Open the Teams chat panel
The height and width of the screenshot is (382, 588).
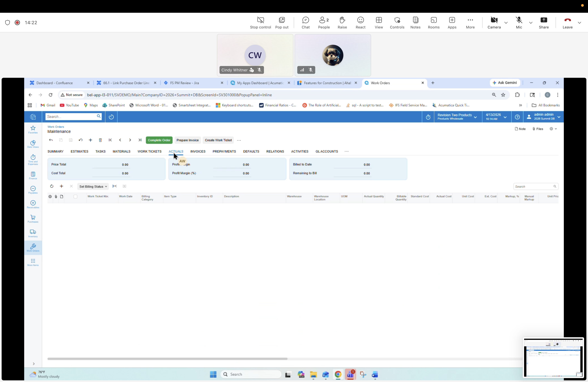click(306, 23)
